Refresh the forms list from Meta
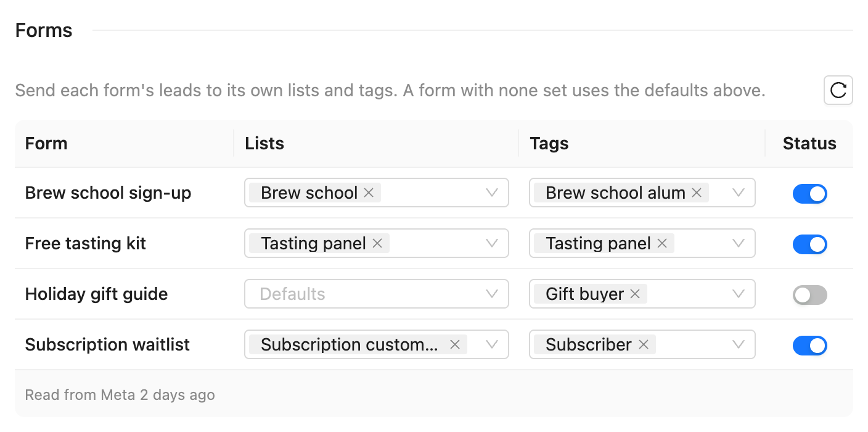This screenshot has width=868, height=432. (838, 91)
